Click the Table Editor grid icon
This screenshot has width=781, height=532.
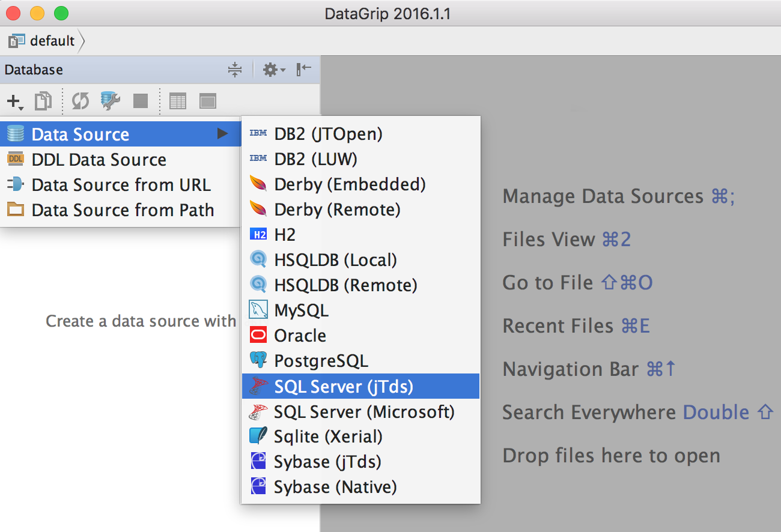pyautogui.click(x=178, y=101)
